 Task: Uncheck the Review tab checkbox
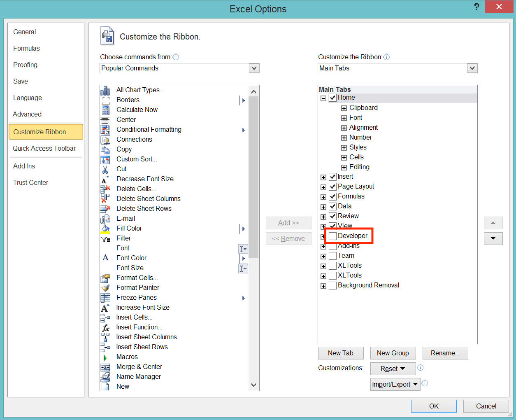333,216
